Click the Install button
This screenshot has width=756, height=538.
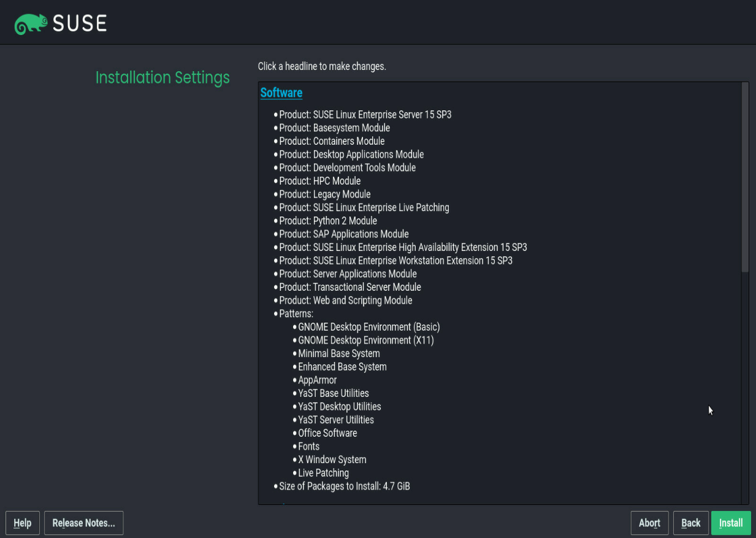(x=731, y=523)
